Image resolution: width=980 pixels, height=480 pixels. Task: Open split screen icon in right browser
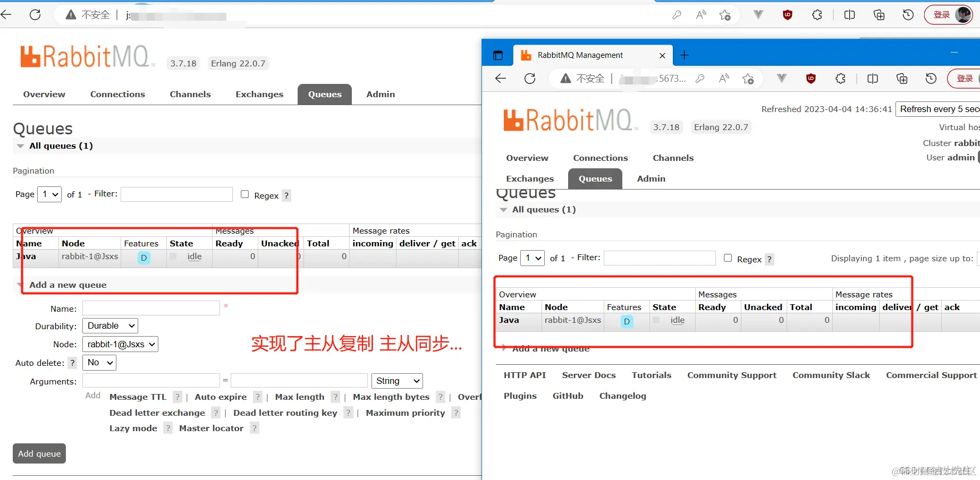click(x=873, y=79)
